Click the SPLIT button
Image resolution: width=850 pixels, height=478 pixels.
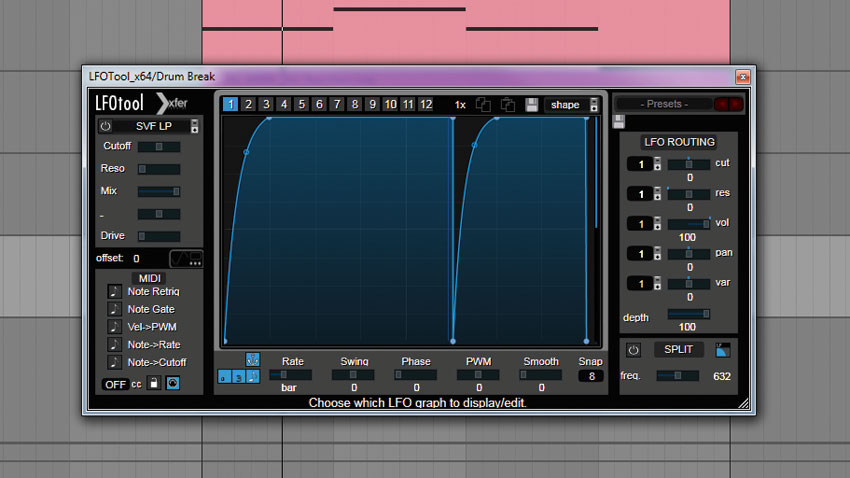(x=679, y=350)
